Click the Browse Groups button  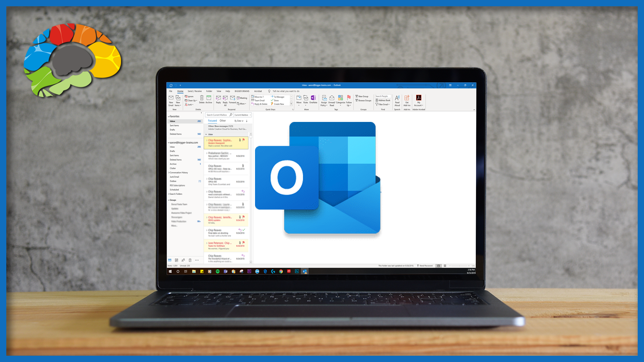click(x=364, y=101)
